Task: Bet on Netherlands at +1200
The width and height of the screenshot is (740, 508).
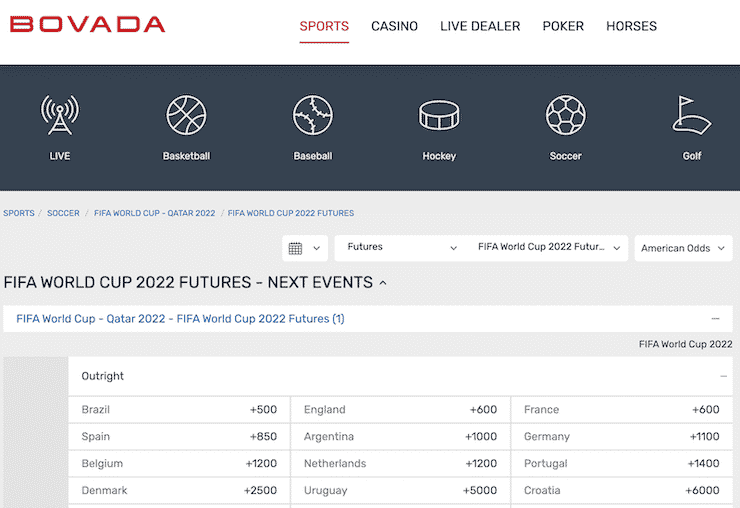Action: 400,463
